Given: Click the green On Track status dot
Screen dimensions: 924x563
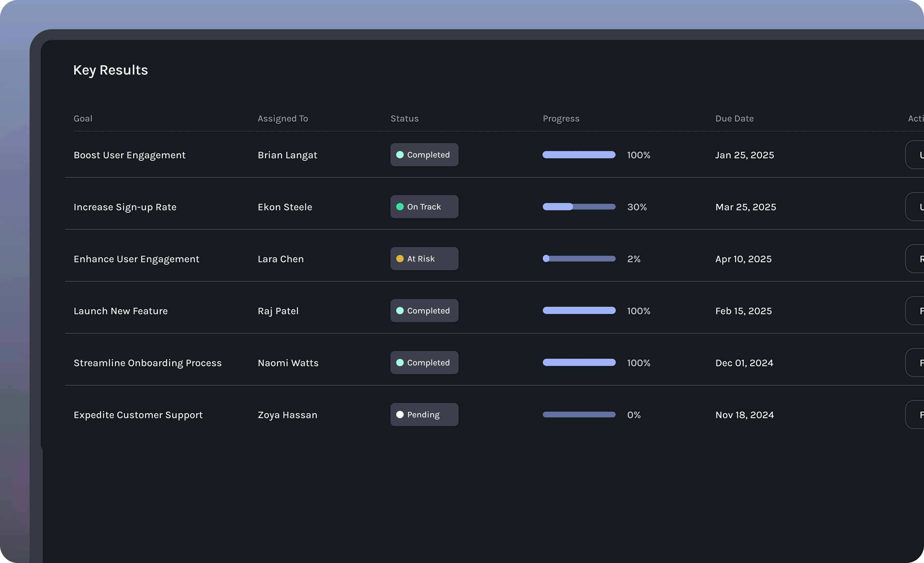Looking at the screenshot, I should 400,207.
